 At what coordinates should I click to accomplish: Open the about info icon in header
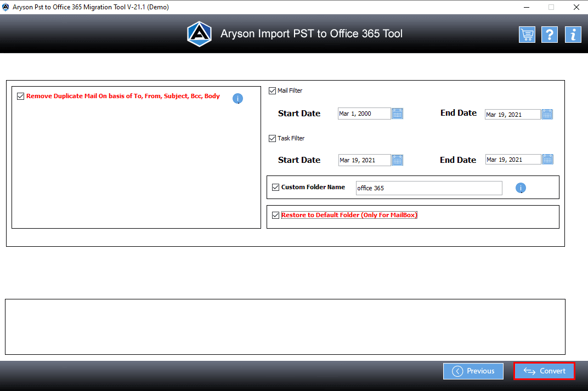click(x=573, y=35)
